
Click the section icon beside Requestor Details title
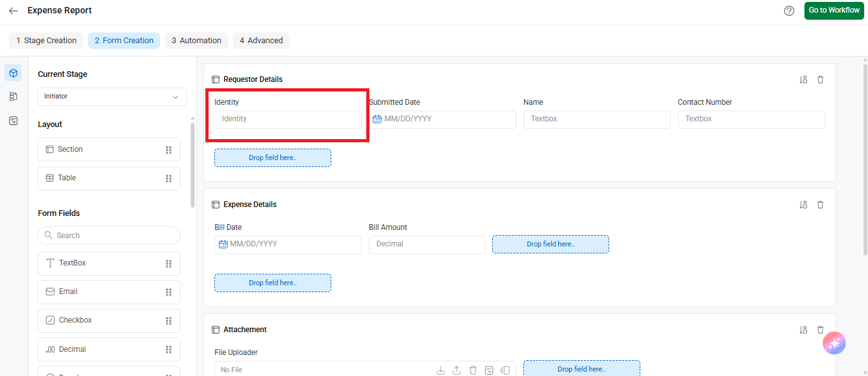point(216,79)
